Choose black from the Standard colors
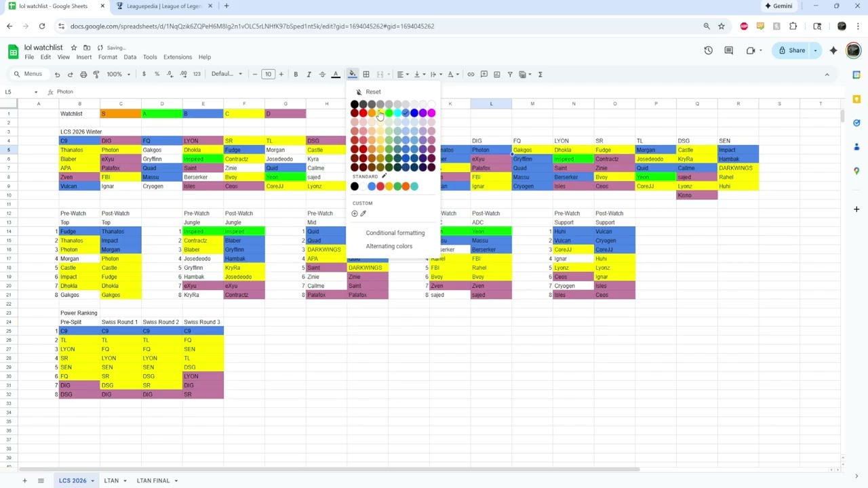 coord(355,186)
